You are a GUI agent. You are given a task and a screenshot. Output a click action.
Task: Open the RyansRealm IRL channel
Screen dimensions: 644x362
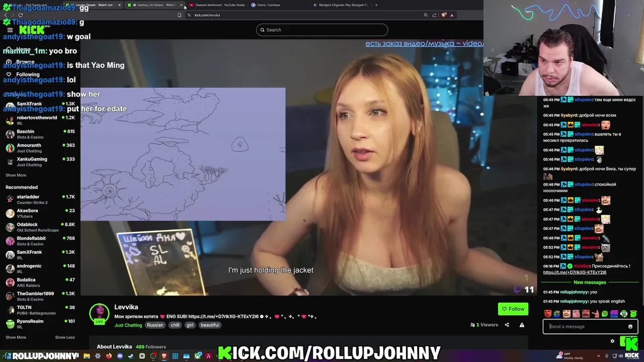40,324
